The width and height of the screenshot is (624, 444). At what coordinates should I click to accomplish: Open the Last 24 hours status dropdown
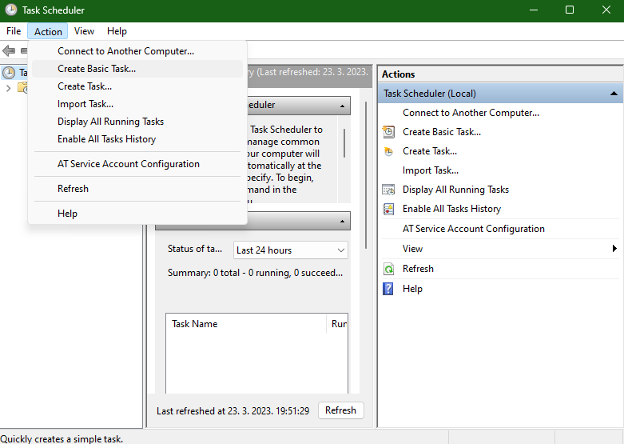[x=290, y=250]
